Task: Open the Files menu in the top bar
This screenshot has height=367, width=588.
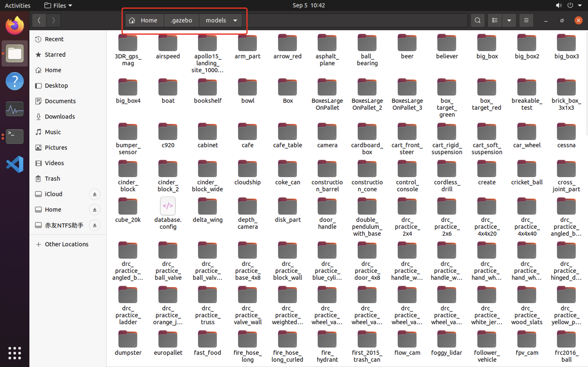Action: click(x=58, y=5)
